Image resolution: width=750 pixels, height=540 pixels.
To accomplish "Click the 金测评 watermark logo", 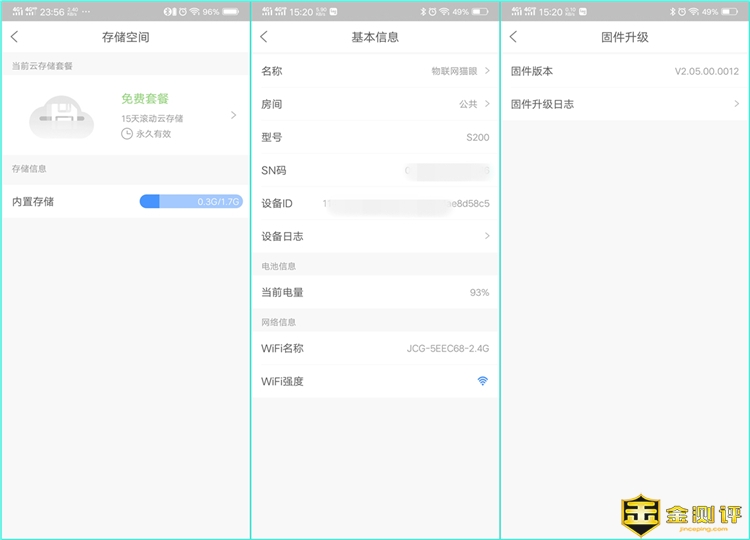I will pyautogui.click(x=682, y=515).
